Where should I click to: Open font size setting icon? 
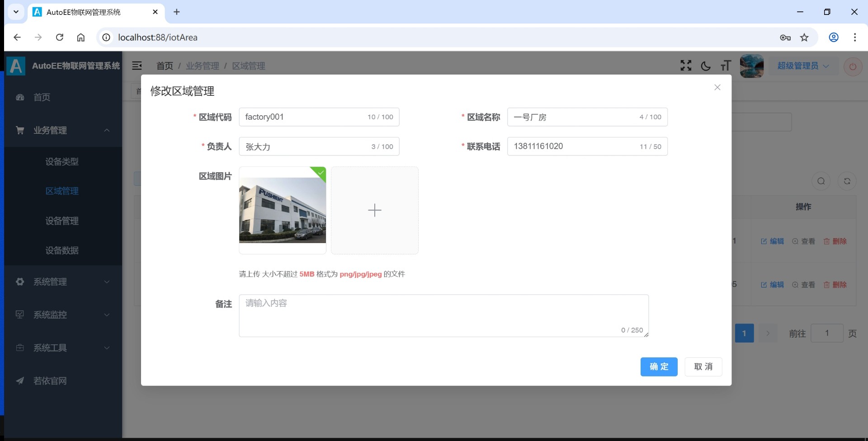tap(726, 66)
